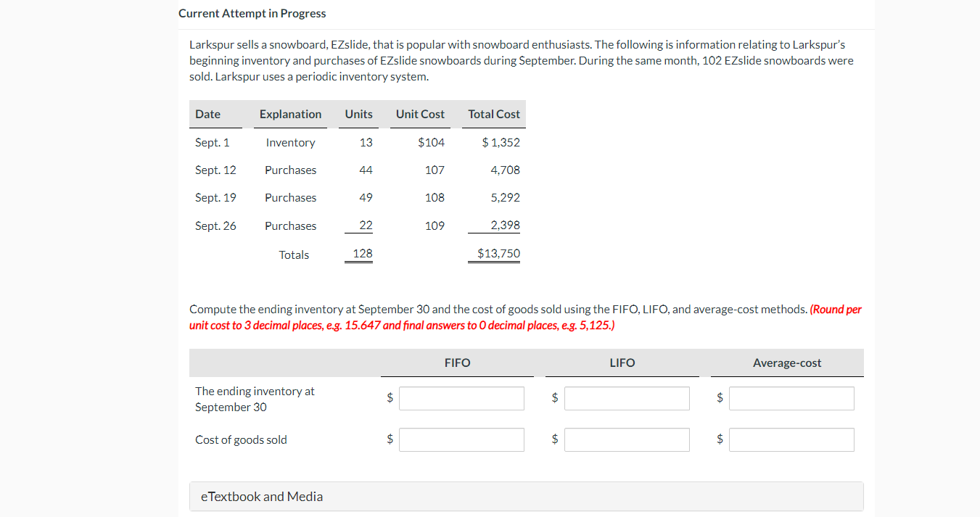Click 'Purchases' in the Sept. 26 row
The height and width of the screenshot is (517, 980).
290,226
